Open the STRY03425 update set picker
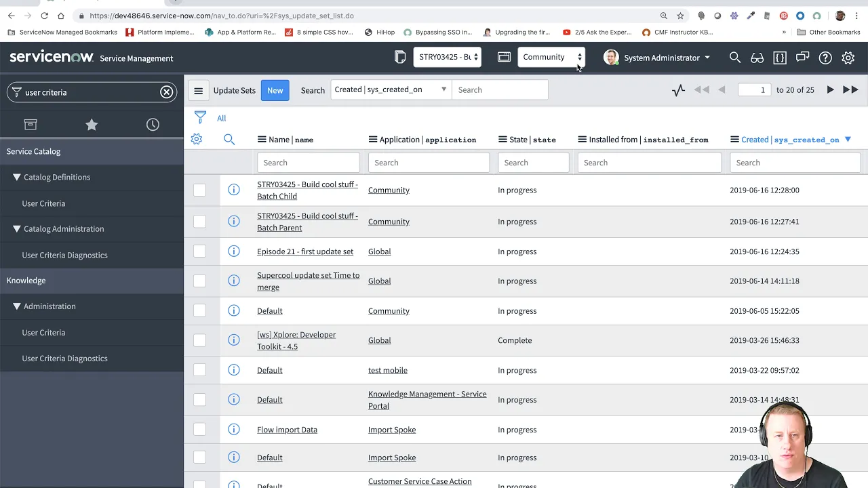 447,57
